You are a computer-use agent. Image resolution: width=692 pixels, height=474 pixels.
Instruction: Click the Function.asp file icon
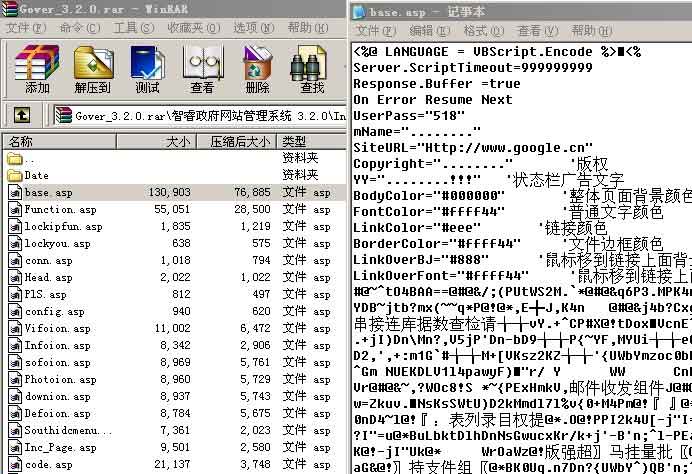(15, 209)
